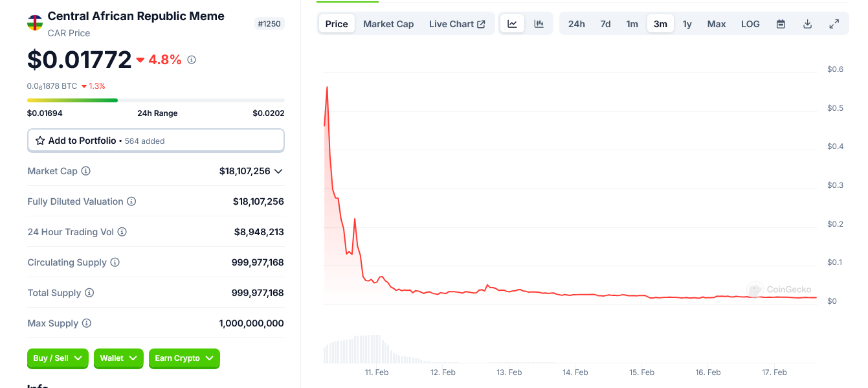
Task: Select the Price chart tab
Action: (336, 23)
